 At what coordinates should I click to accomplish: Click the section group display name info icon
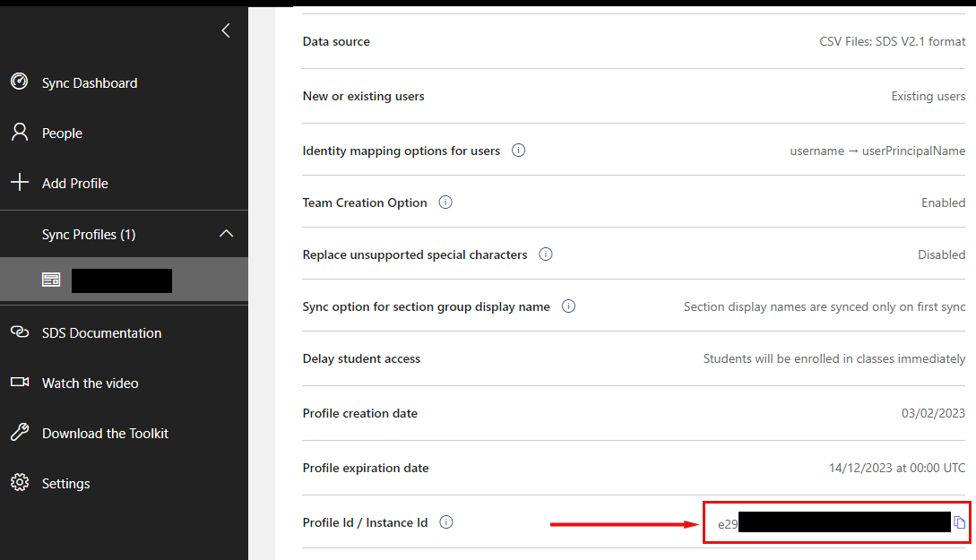568,306
